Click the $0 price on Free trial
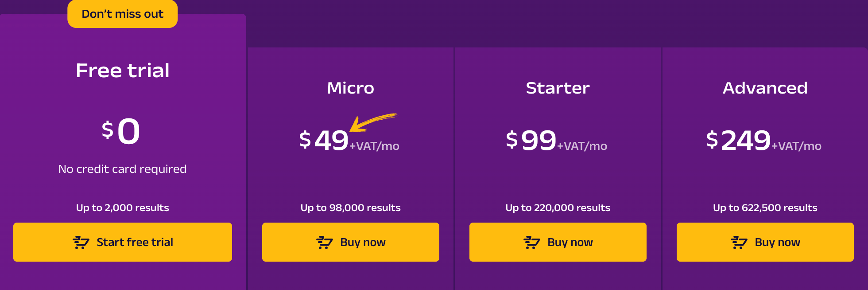The image size is (868, 290). pos(121,131)
